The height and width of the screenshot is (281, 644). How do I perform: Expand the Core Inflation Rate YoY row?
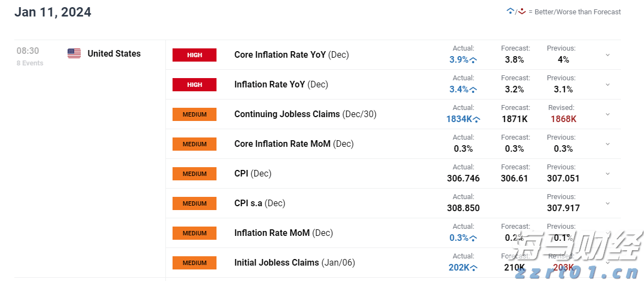(608, 55)
